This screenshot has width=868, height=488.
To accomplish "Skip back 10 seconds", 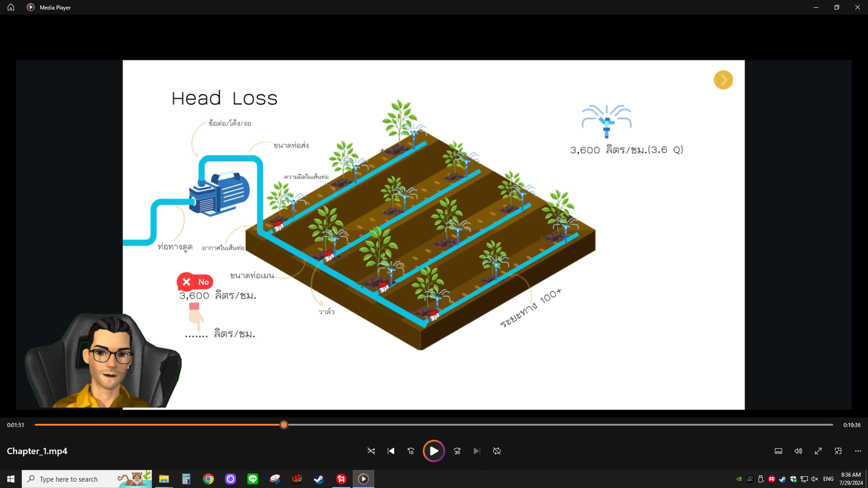I will tap(411, 451).
